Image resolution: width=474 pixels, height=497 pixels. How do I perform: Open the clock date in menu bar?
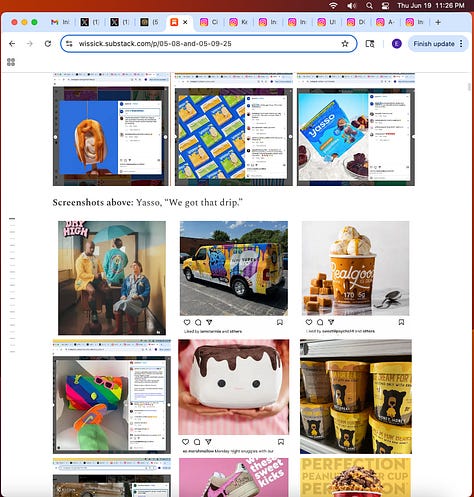[431, 6]
